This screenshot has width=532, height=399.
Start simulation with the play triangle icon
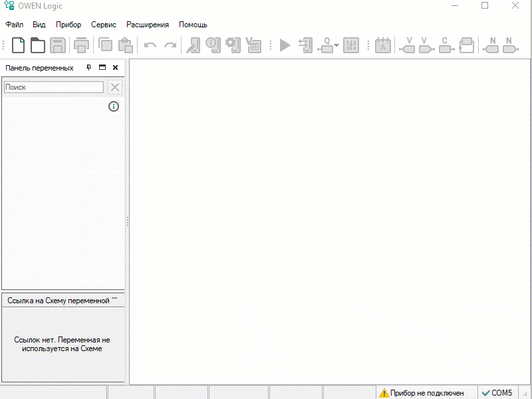click(x=285, y=45)
